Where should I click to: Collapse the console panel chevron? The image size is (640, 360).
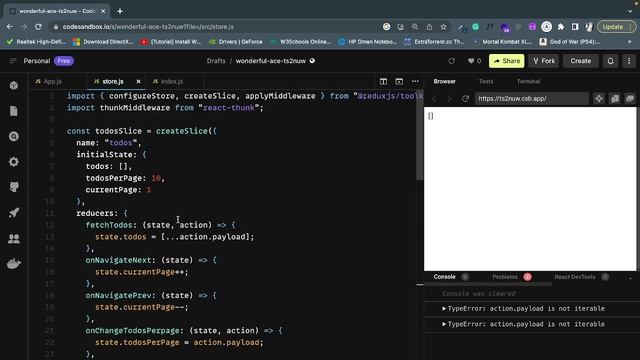[630, 278]
